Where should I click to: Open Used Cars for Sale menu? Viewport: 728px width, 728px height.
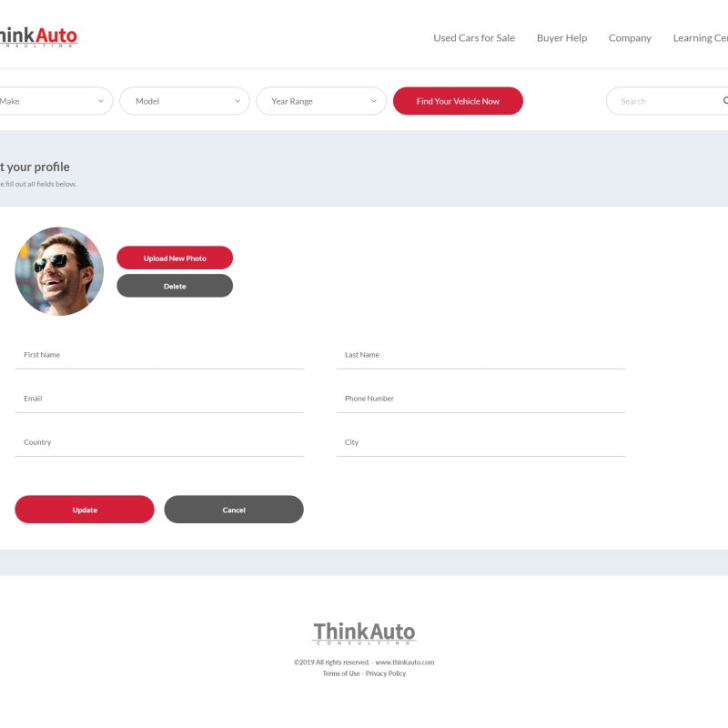click(x=473, y=38)
